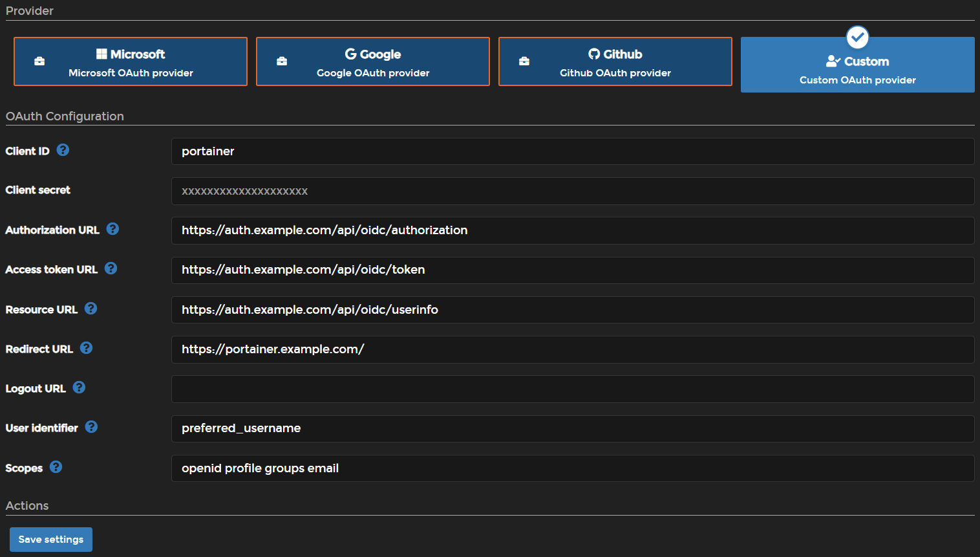980x557 pixels.
Task: Select the Microsoft OAuth provider option
Action: [x=131, y=62]
